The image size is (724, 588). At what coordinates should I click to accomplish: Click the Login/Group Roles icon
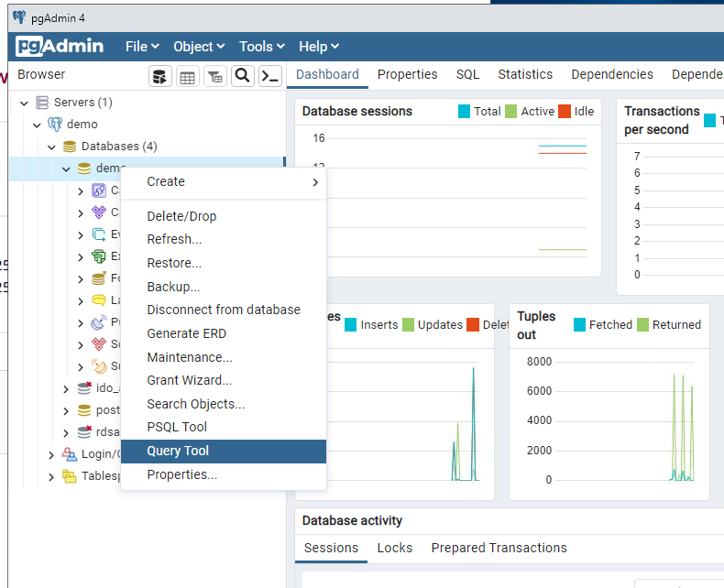click(70, 454)
